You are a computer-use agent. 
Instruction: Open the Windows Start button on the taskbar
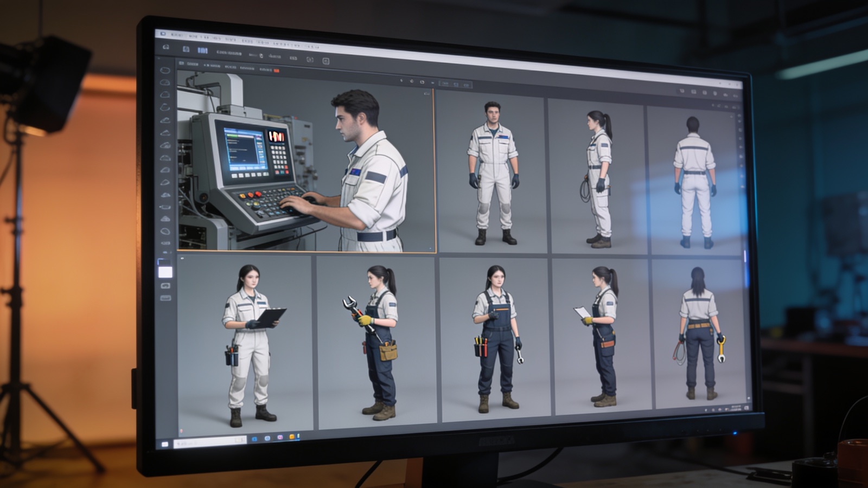(x=165, y=445)
